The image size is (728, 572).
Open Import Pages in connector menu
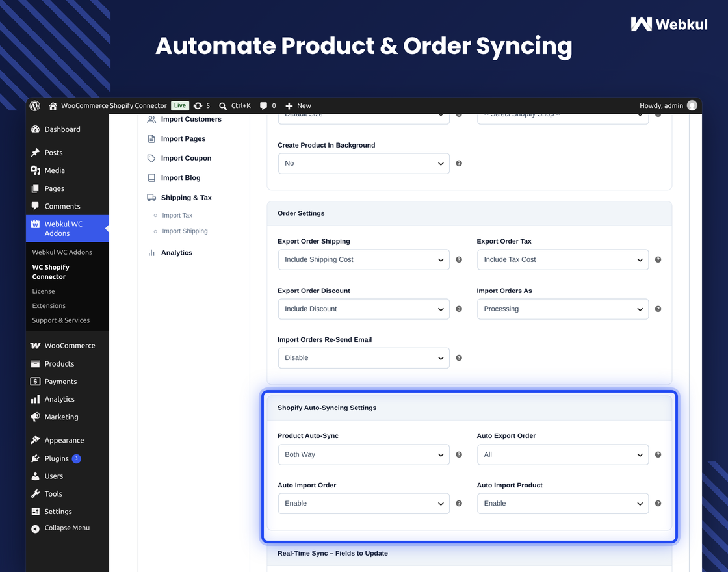[176, 139]
